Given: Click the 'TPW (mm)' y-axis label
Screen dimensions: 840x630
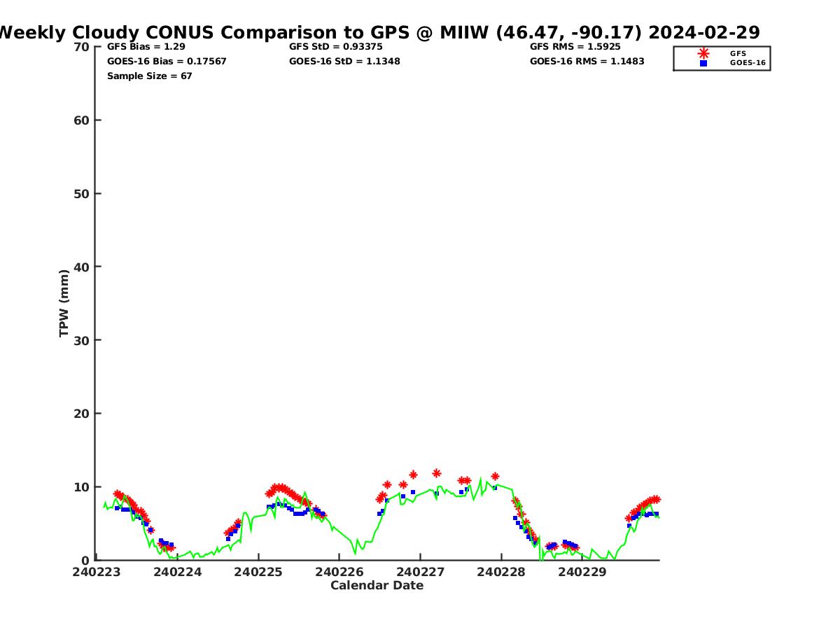Looking at the screenshot, I should (x=64, y=303).
